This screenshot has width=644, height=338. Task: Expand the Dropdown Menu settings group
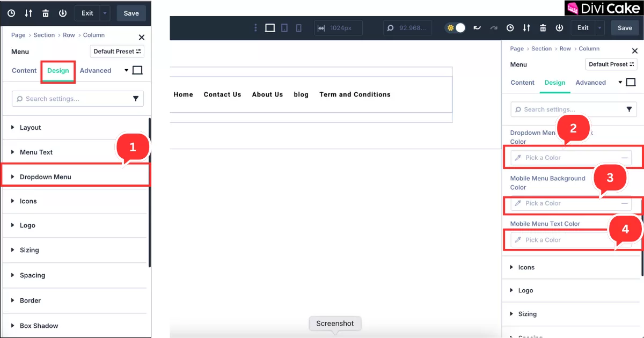point(75,177)
